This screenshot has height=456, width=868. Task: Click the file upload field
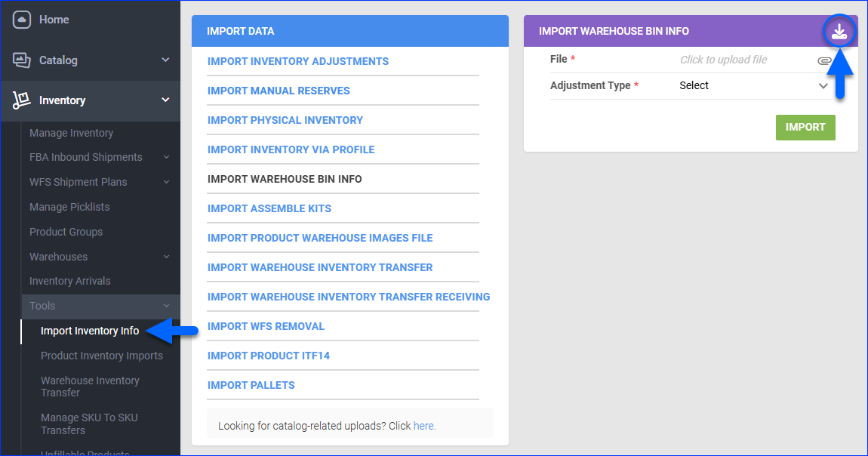coord(723,60)
